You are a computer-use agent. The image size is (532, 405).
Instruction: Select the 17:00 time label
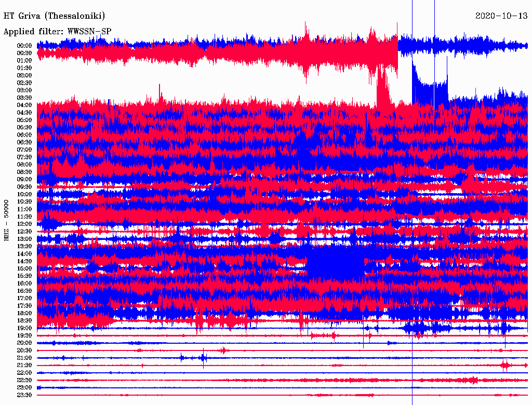coord(24,299)
